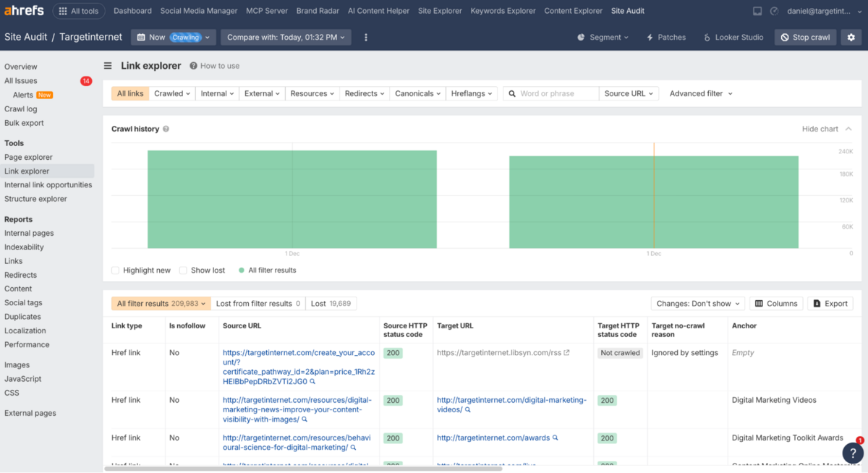This screenshot has height=473, width=868.
Task: Open the Changes: Don't show dropdown
Action: pos(698,304)
